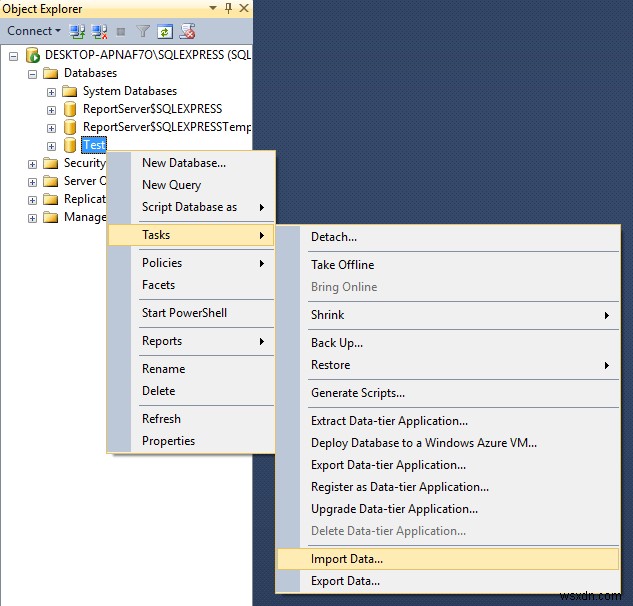Image resolution: width=633 pixels, height=606 pixels.
Task: Click the Stop square icon in toolbar
Action: tap(121, 31)
